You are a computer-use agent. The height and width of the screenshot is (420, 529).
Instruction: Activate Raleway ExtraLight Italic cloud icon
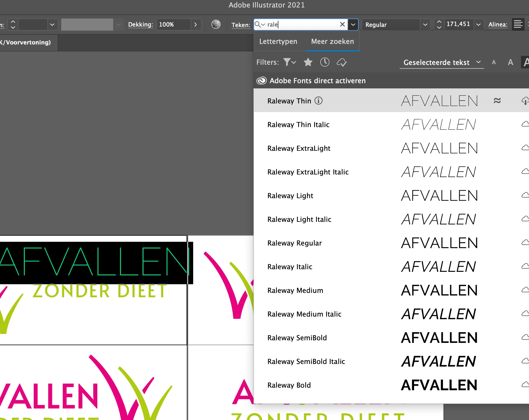click(x=525, y=172)
